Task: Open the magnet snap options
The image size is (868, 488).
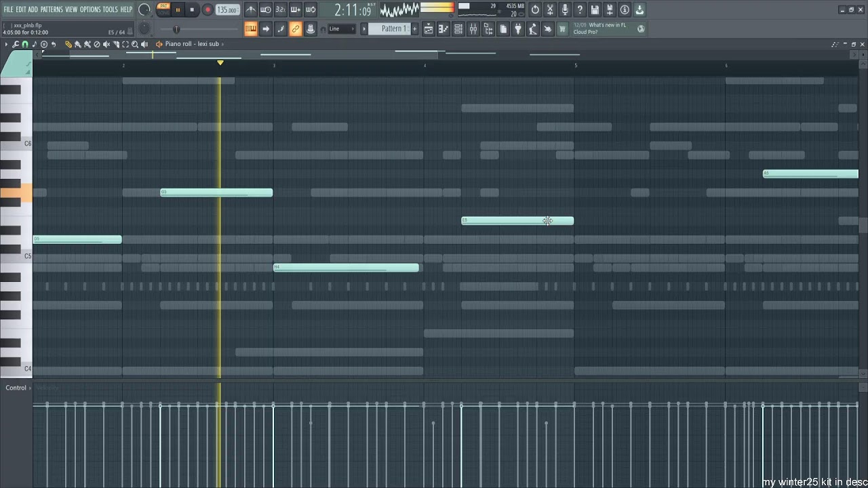Action: [25, 44]
